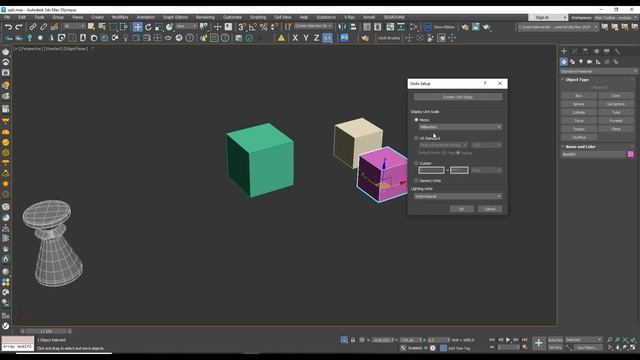Toggle the Angle Snap icon
Viewport: 640px width, 360px height.
pyautogui.click(x=253, y=27)
